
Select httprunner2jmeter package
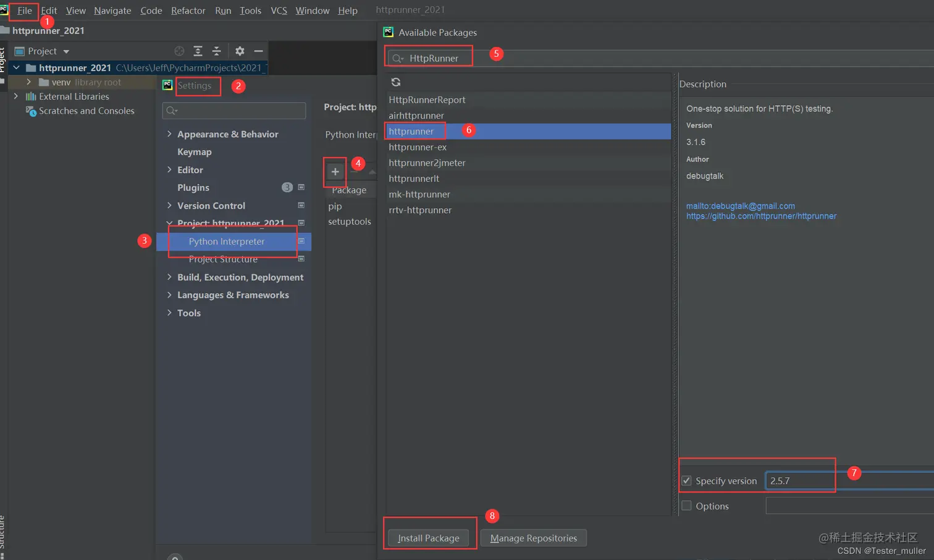pyautogui.click(x=529, y=163)
